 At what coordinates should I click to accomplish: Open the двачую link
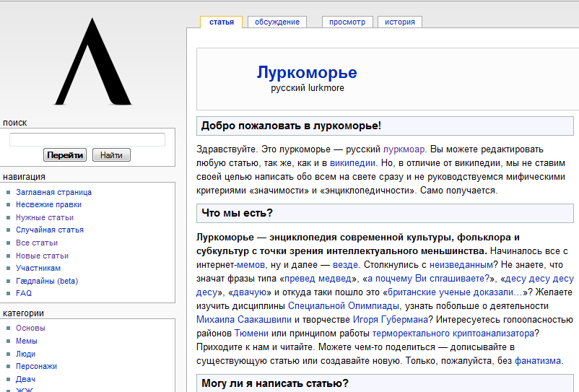coord(250,292)
